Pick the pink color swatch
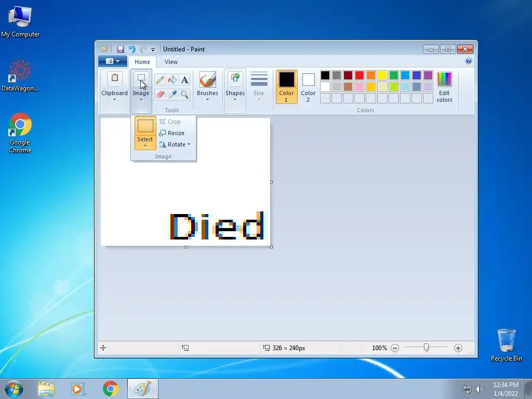Image resolution: width=532 pixels, height=399 pixels. pos(360,87)
